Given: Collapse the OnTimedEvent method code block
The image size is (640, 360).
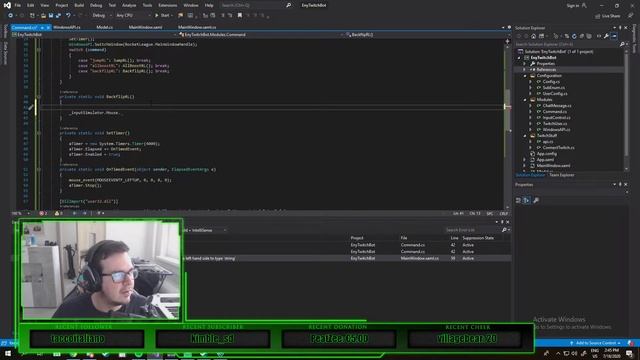Looking at the screenshot, I should pyautogui.click(x=38, y=169).
